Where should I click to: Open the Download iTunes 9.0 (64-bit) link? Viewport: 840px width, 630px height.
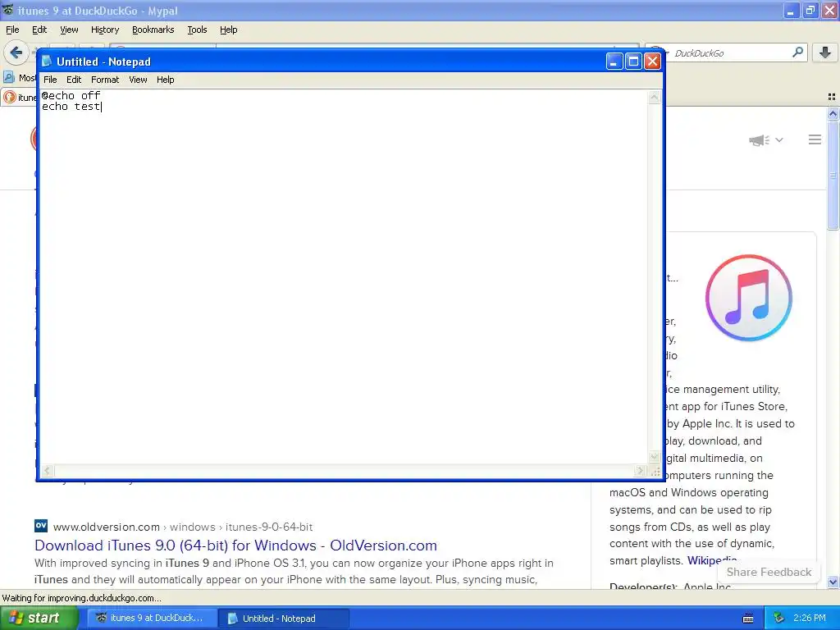coord(235,546)
